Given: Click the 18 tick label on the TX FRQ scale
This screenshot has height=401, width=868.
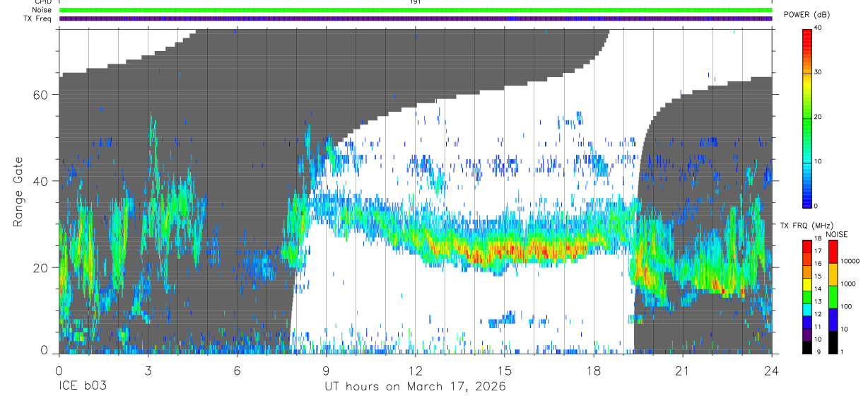Looking at the screenshot, I should point(818,240).
